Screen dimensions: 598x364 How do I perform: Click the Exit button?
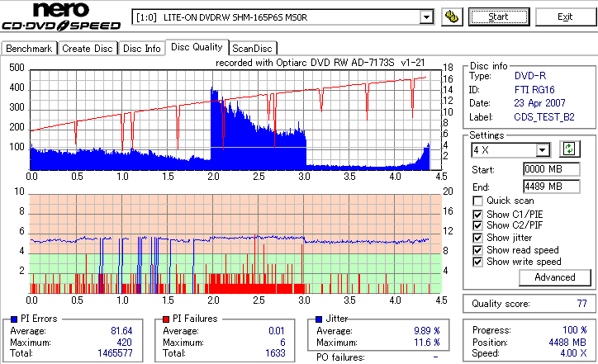coord(565,17)
